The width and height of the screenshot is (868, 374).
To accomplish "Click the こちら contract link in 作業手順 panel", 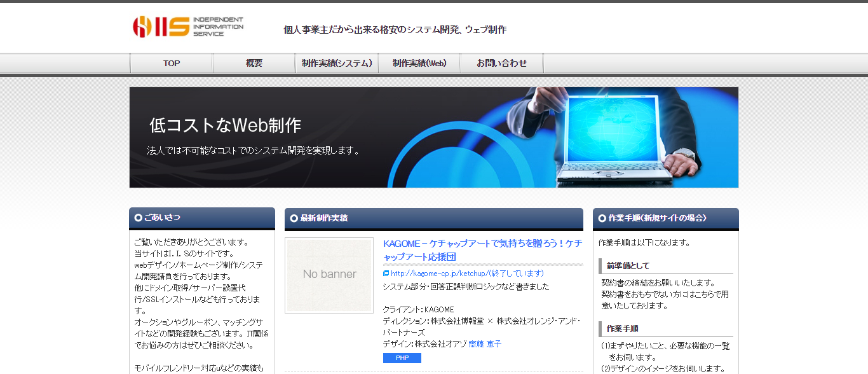I will pyautogui.click(x=705, y=294).
